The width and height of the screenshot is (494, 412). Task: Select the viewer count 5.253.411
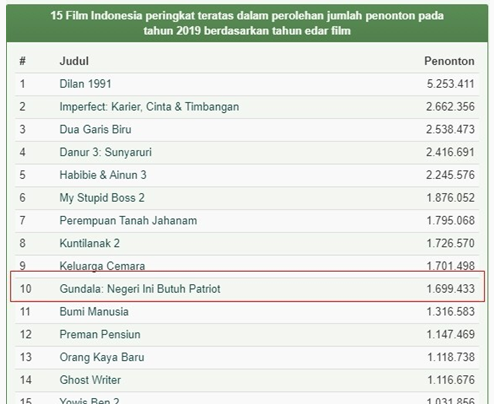coord(451,84)
